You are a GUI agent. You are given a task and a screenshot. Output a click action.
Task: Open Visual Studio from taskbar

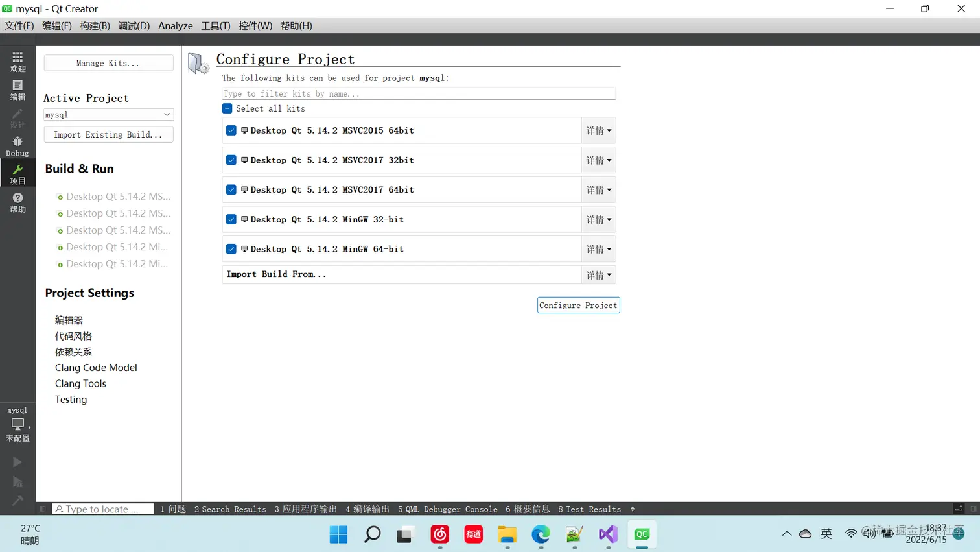click(x=608, y=534)
